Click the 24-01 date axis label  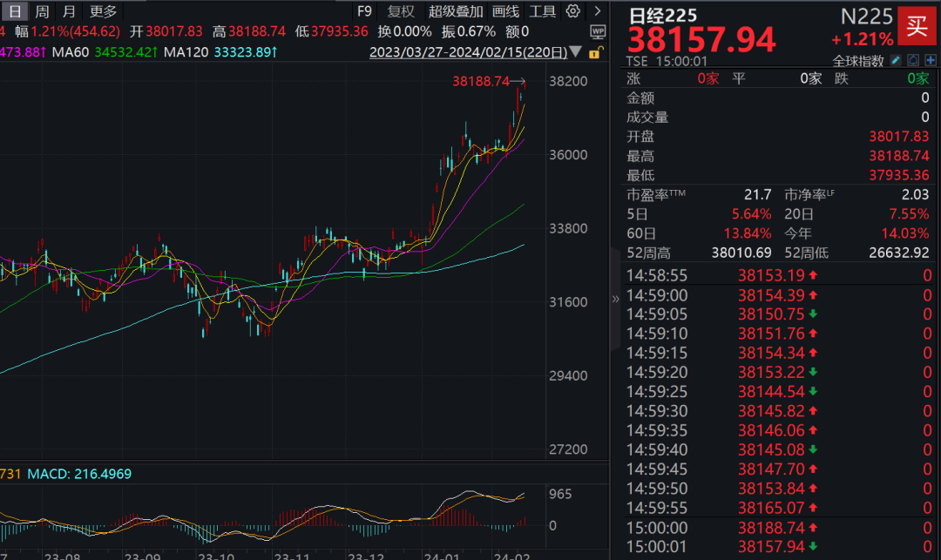(441, 556)
